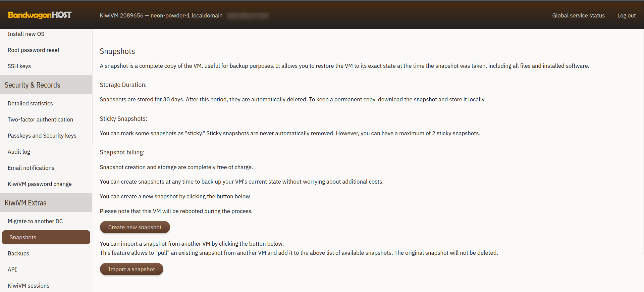The image size is (644, 292).
Task: Open SSH keys section
Action: pyautogui.click(x=19, y=66)
